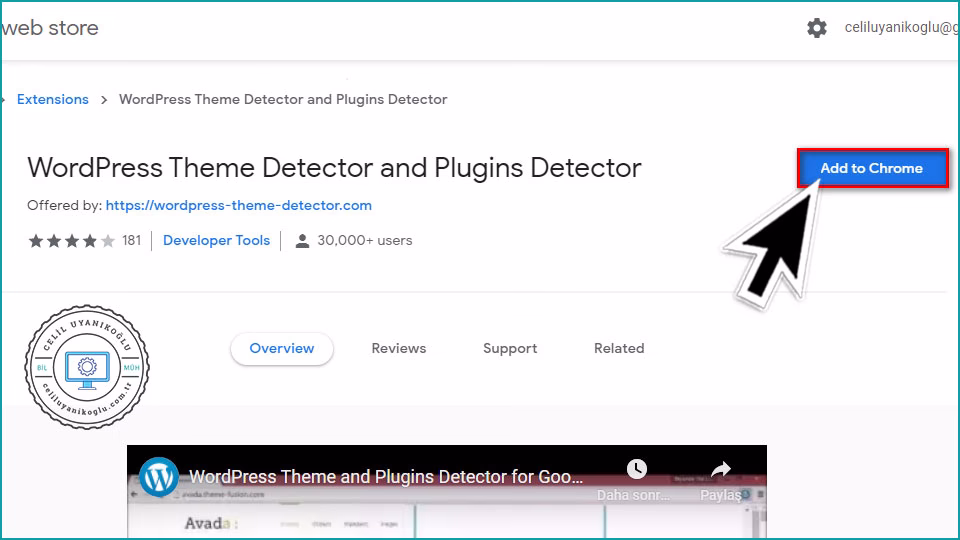Open the Support tab
Viewport: 960px width, 540px height.
pos(510,348)
